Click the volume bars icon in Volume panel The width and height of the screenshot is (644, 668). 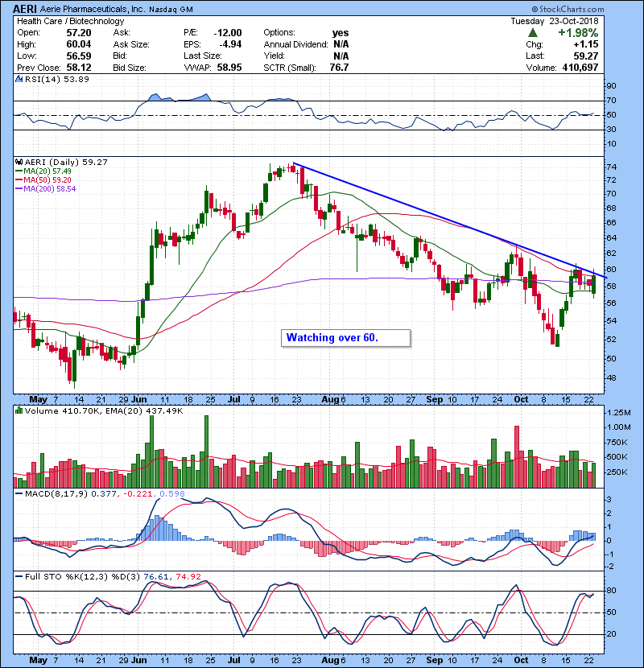(x=19, y=410)
